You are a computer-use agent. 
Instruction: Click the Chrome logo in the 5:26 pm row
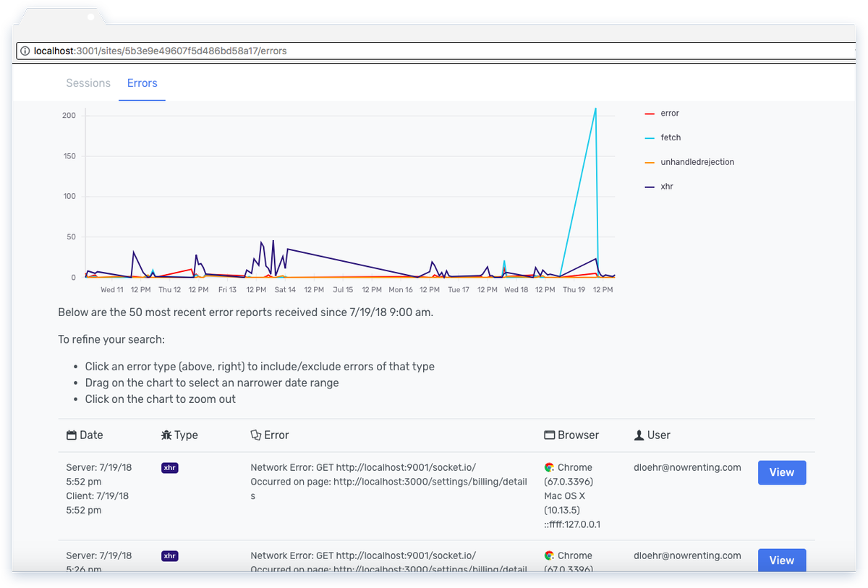pos(550,556)
